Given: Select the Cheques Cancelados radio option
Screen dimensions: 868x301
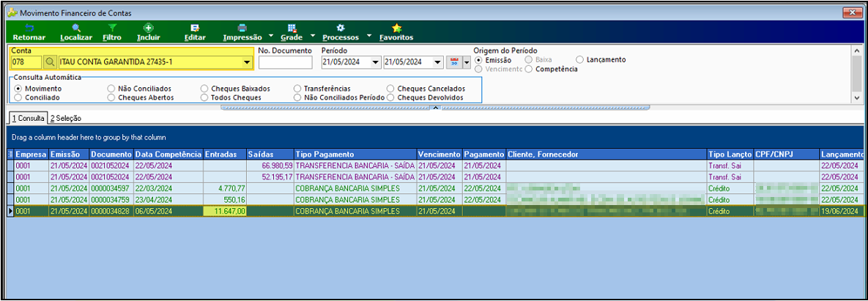Looking at the screenshot, I should pyautogui.click(x=390, y=89).
